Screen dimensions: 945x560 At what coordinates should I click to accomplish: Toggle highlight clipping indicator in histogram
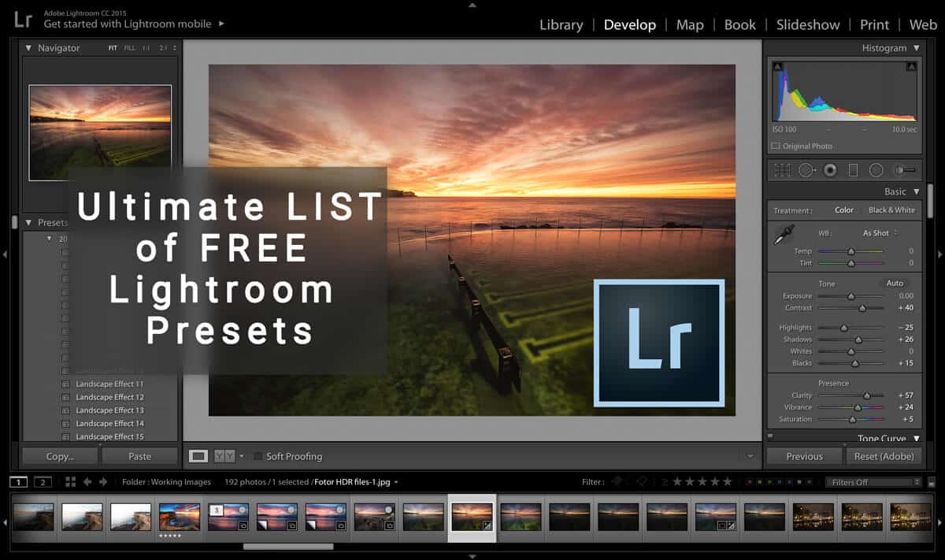[x=913, y=67]
